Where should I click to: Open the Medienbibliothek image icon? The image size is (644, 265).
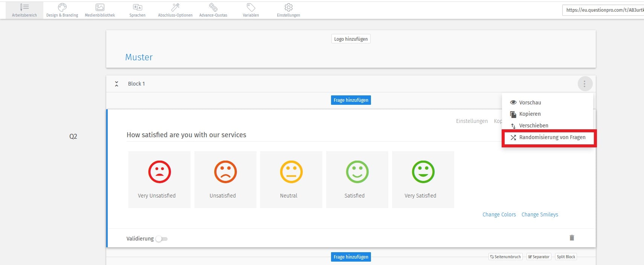[x=100, y=8]
